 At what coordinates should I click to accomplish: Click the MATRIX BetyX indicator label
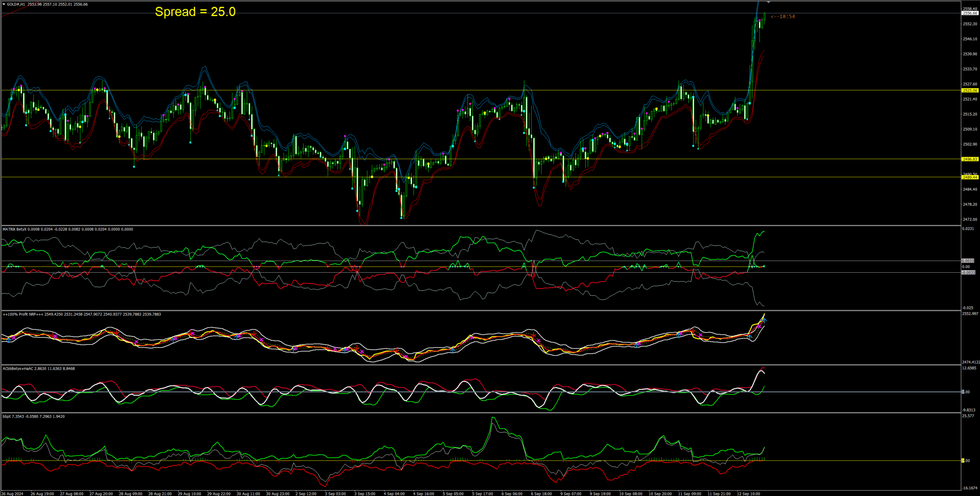click(x=15, y=229)
